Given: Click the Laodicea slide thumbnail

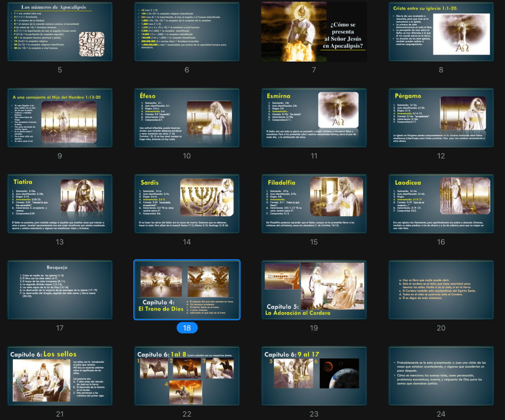Looking at the screenshot, I should 441,203.
